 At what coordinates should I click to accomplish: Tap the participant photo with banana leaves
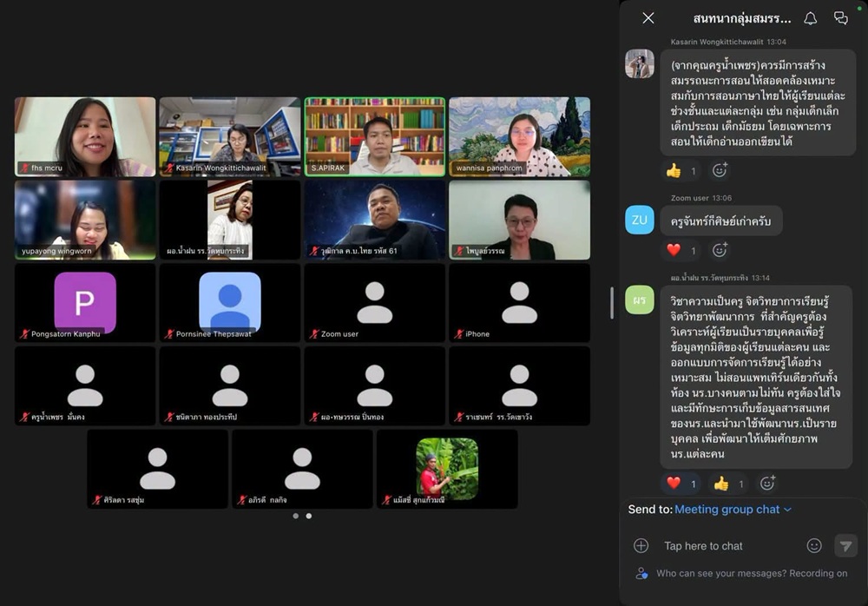tap(447, 469)
